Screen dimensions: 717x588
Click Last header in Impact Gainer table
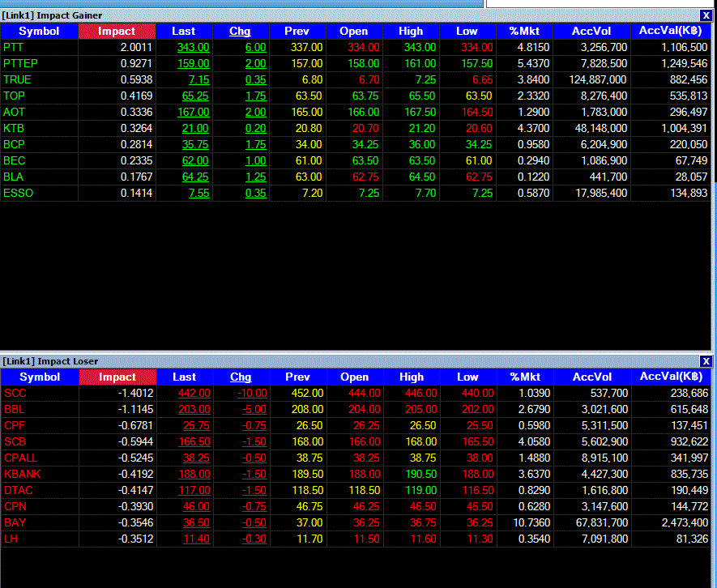coord(184,31)
